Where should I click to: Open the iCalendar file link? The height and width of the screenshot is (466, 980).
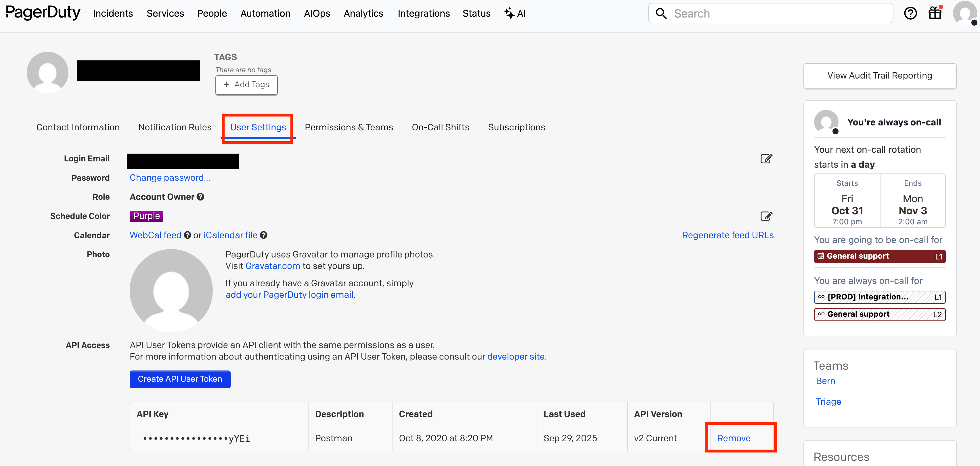tap(231, 236)
